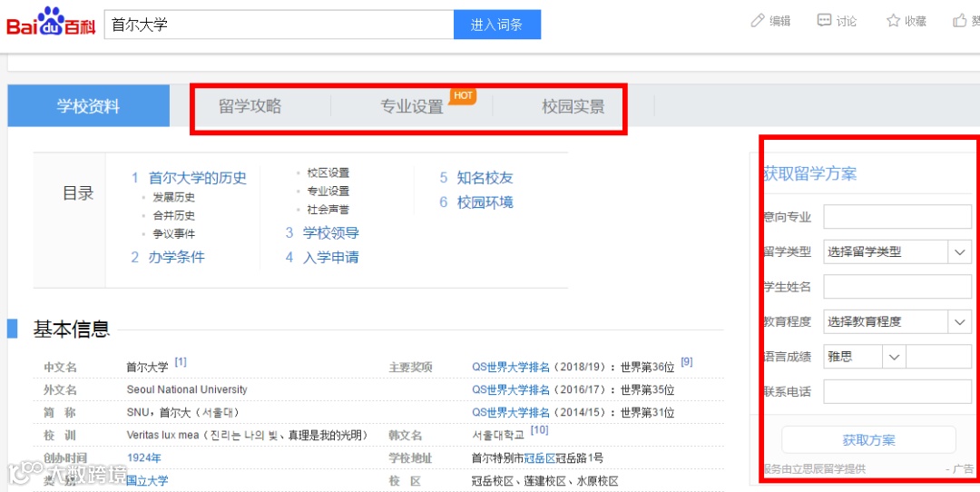Click the thumbs-up like icon
Screen dimensions: 980x492
point(960,21)
